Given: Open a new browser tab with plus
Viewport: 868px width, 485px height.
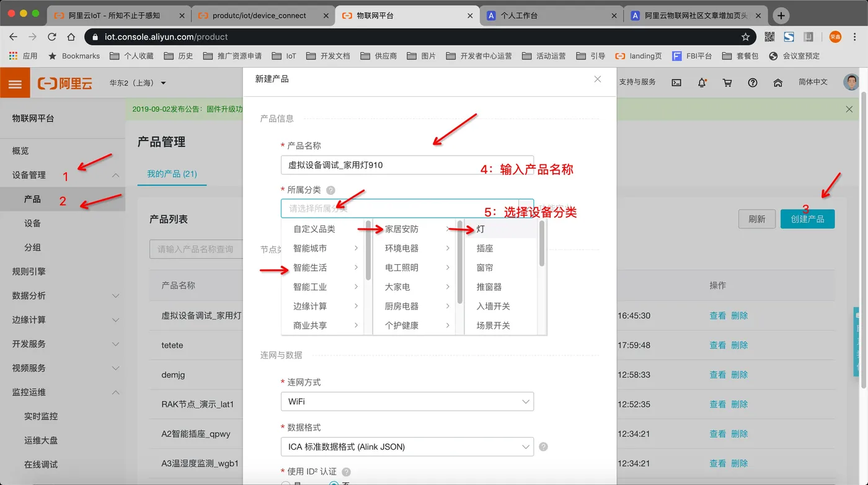Looking at the screenshot, I should tap(781, 16).
